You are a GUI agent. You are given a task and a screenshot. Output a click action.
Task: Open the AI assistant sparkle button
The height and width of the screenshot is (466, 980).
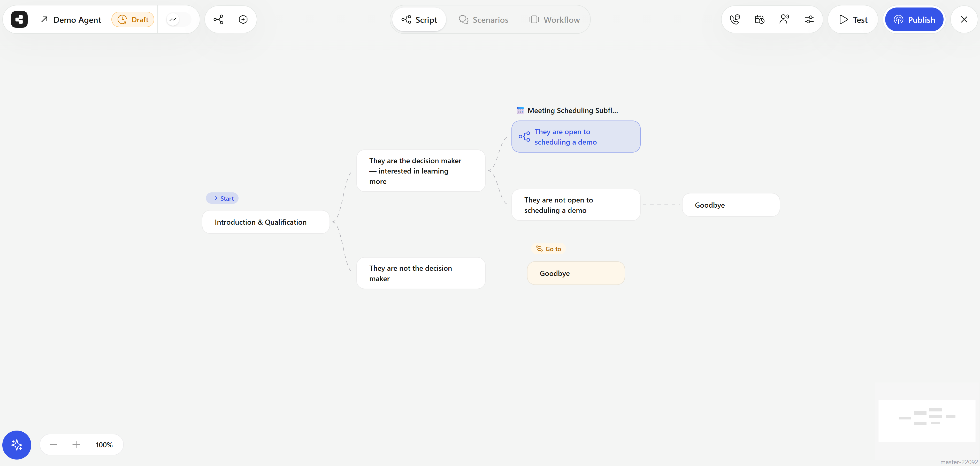pos(17,445)
